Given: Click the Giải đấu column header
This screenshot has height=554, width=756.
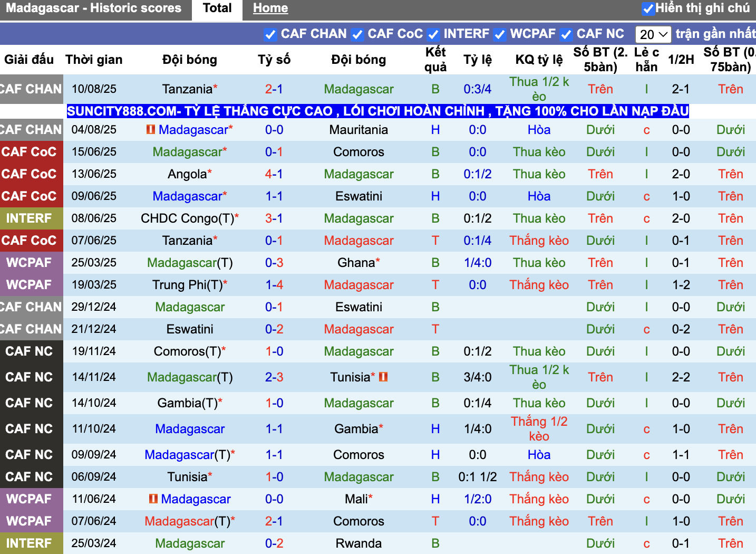Looking at the screenshot, I should click(x=29, y=60).
